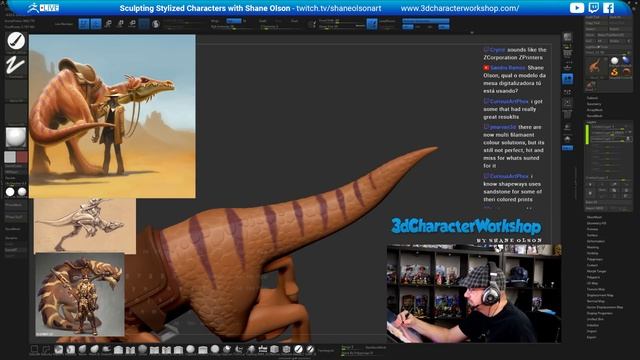Viewport: 640px width, 360px height.
Task: Click the sphere gizmo icon in top toolbar
Action: [x=156, y=24]
